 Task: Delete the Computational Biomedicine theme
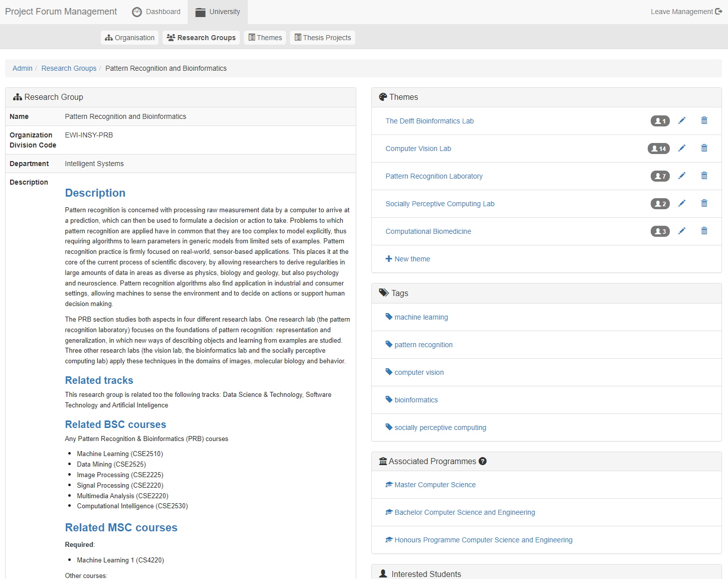704,231
